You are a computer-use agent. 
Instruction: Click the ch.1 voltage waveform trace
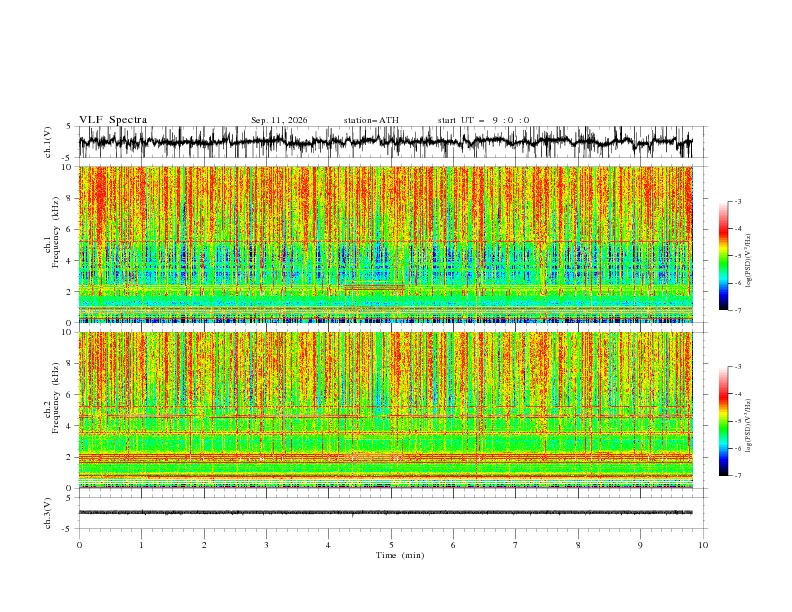pyautogui.click(x=386, y=142)
